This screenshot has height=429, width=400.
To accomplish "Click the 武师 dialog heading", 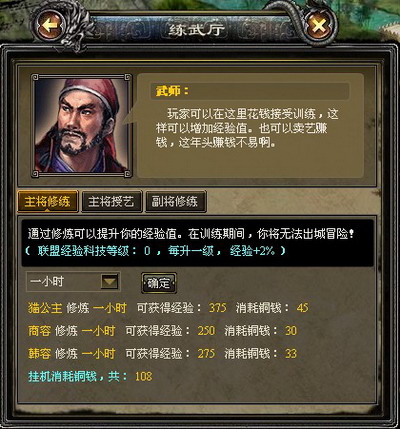I will [172, 91].
